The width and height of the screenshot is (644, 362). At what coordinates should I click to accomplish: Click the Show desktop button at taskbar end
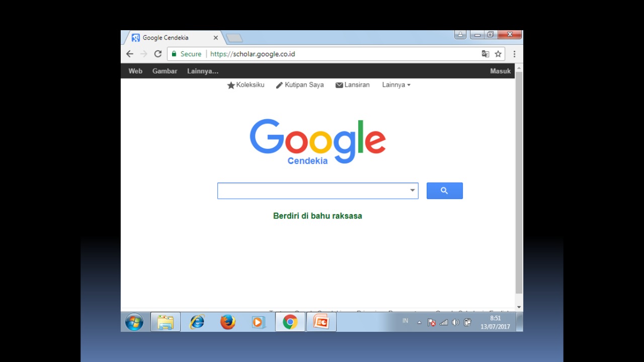pos(520,322)
